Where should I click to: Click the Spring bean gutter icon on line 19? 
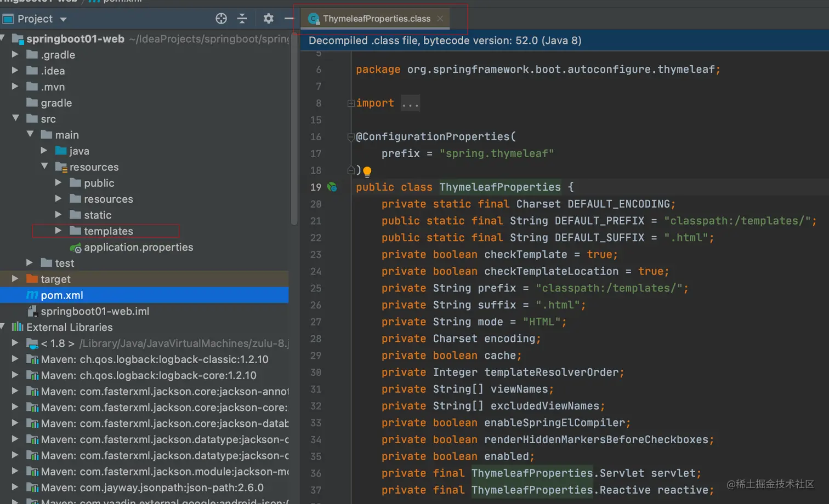tap(332, 187)
